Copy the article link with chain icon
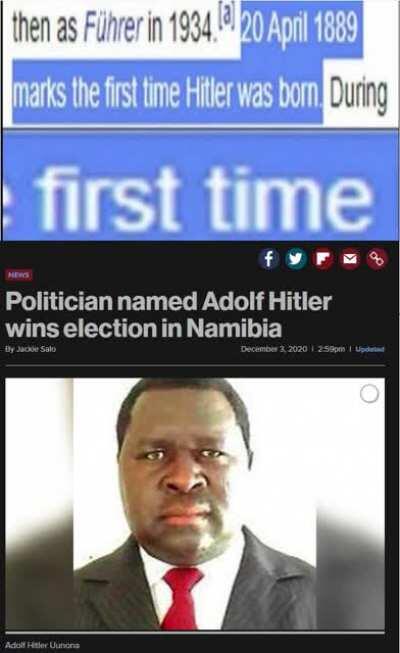Image resolution: width=400 pixels, height=653 pixels. click(377, 259)
